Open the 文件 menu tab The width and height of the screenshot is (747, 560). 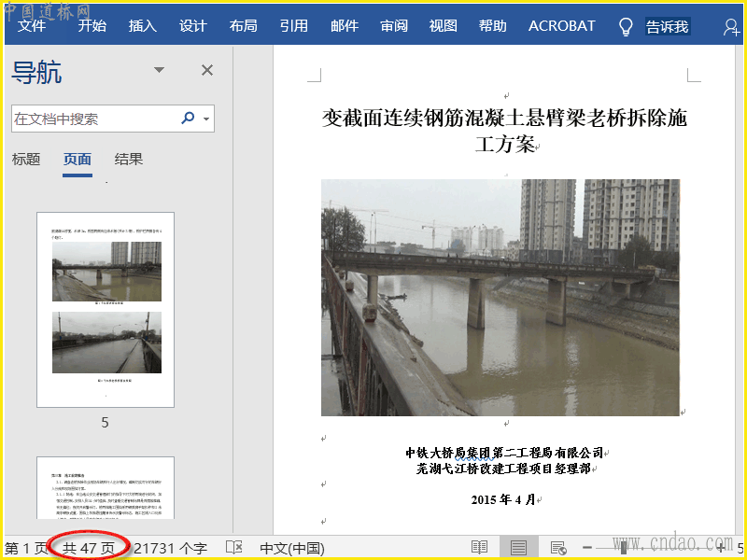coord(32,26)
